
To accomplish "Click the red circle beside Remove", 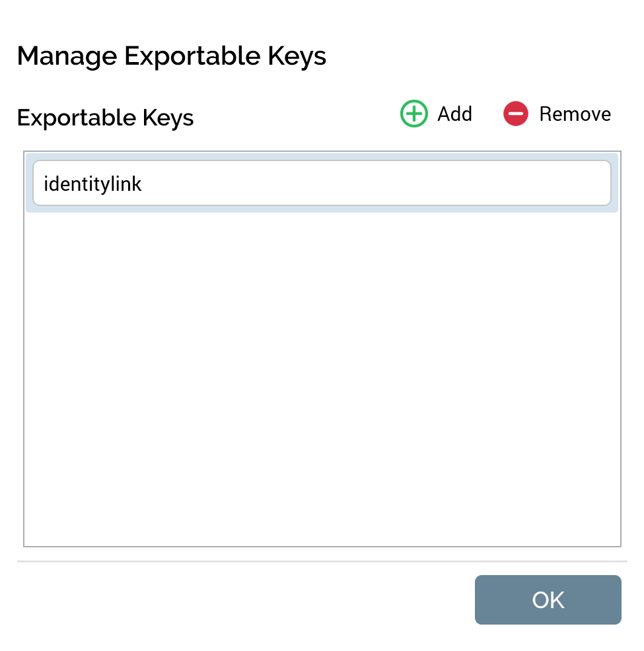I will tap(515, 114).
